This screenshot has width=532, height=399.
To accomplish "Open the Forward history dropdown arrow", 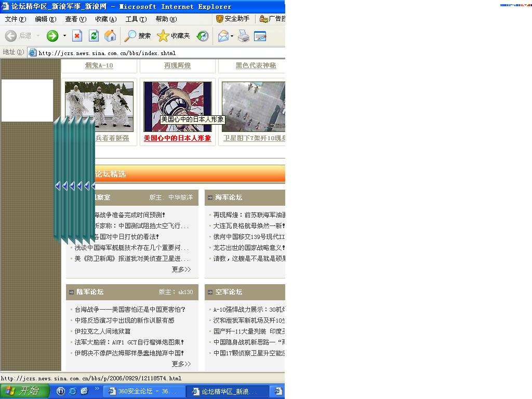I will click(64, 36).
